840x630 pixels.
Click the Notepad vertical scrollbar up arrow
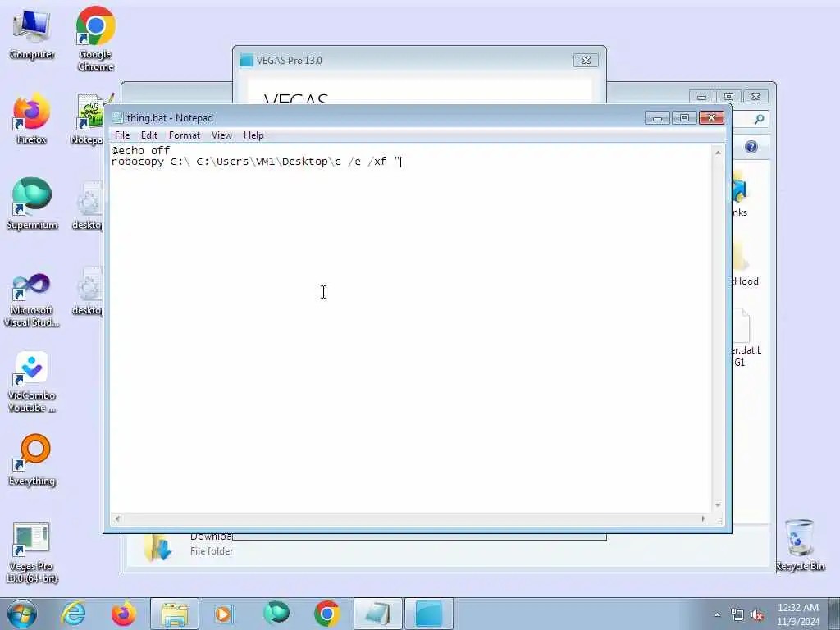coord(718,153)
